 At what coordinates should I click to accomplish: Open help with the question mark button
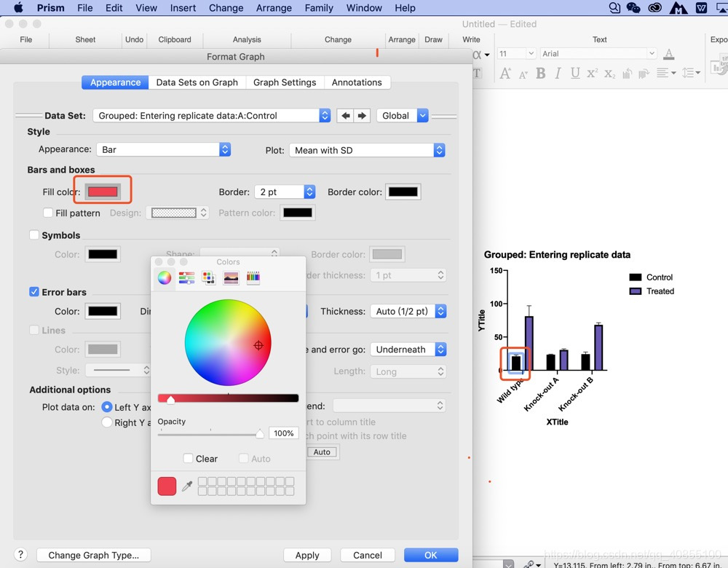click(20, 555)
